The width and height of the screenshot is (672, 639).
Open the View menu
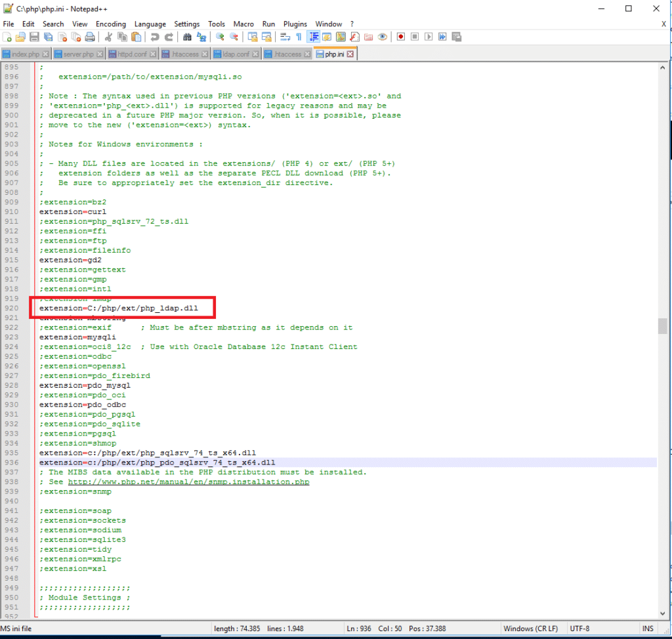coord(79,24)
